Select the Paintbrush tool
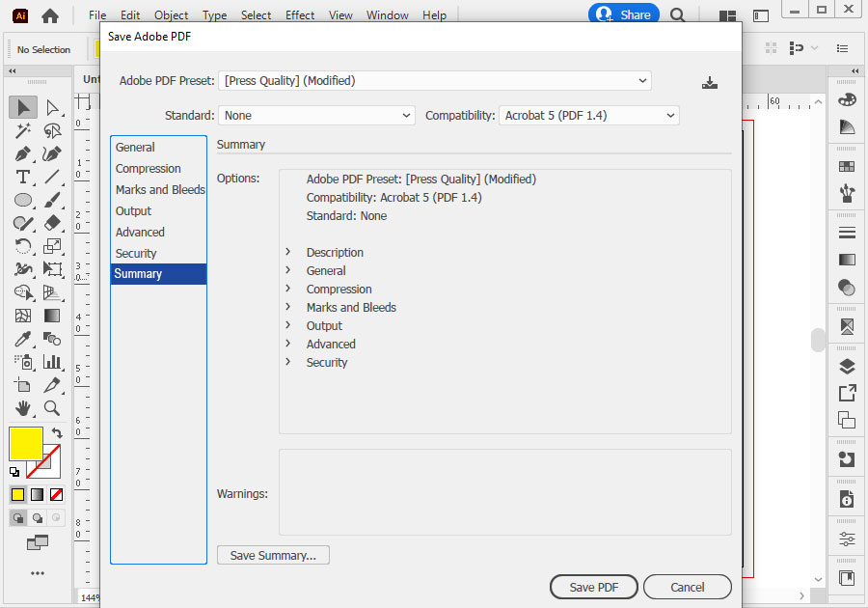 click(52, 200)
